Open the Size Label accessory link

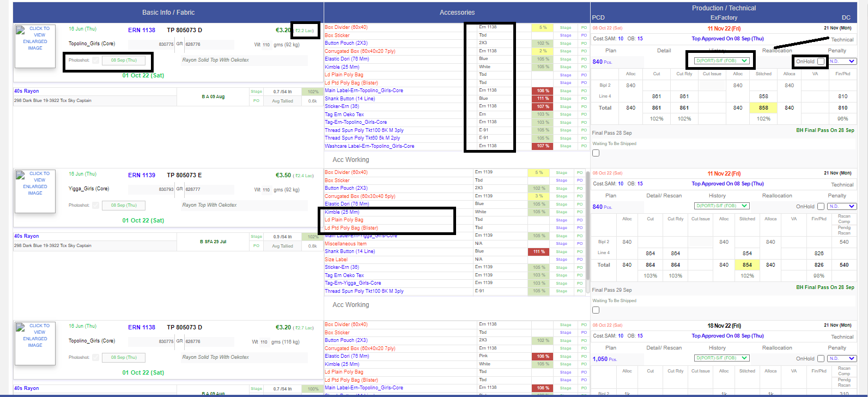[336, 260]
